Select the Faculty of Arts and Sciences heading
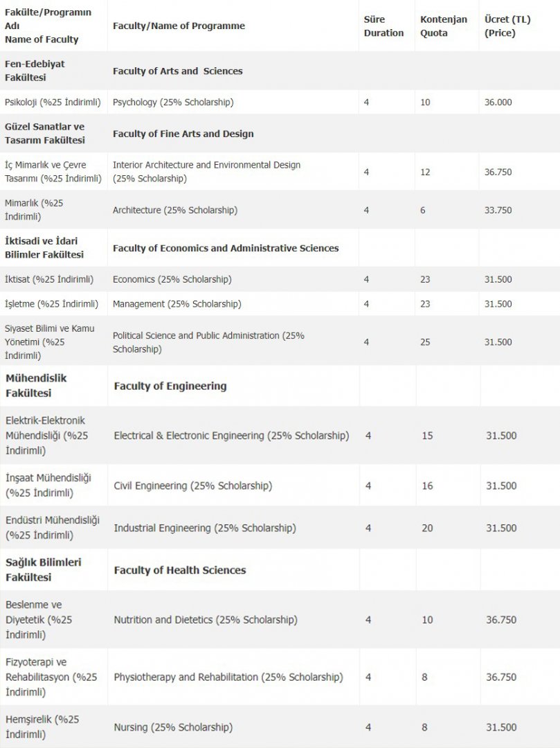This screenshot has height=748, width=560. pyautogui.click(x=177, y=71)
